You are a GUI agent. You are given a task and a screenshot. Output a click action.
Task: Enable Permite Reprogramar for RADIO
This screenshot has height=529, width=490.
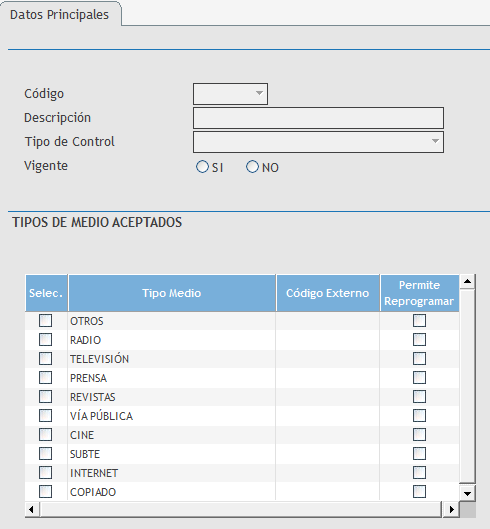click(x=419, y=339)
